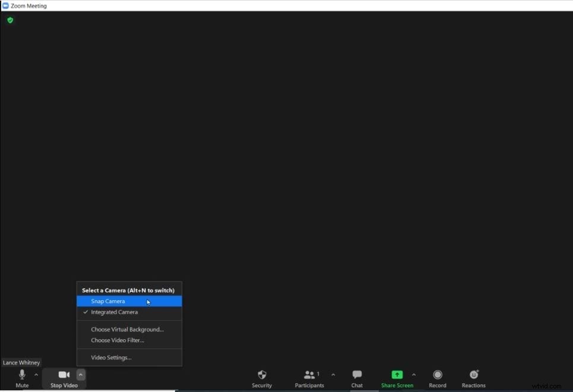Viewport: 573px width, 392px height.
Task: Click the Lance Whitney name label
Action: [x=21, y=362]
